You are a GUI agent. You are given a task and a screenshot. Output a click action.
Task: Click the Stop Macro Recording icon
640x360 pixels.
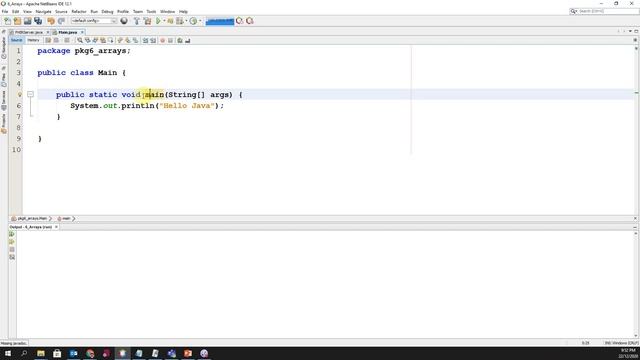[x=170, y=40]
